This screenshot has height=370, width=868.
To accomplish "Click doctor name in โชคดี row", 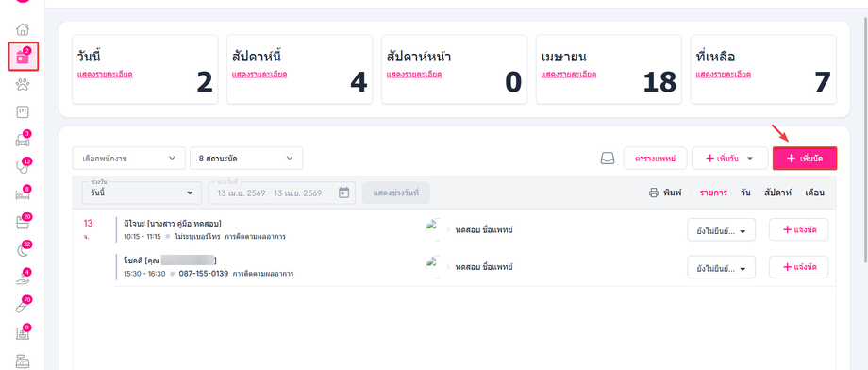I will (483, 266).
